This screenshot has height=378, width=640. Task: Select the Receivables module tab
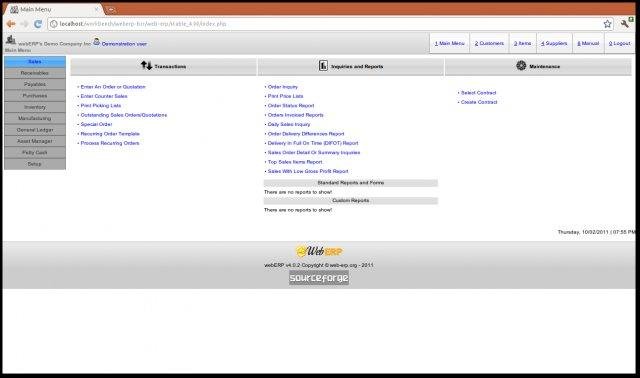(35, 73)
